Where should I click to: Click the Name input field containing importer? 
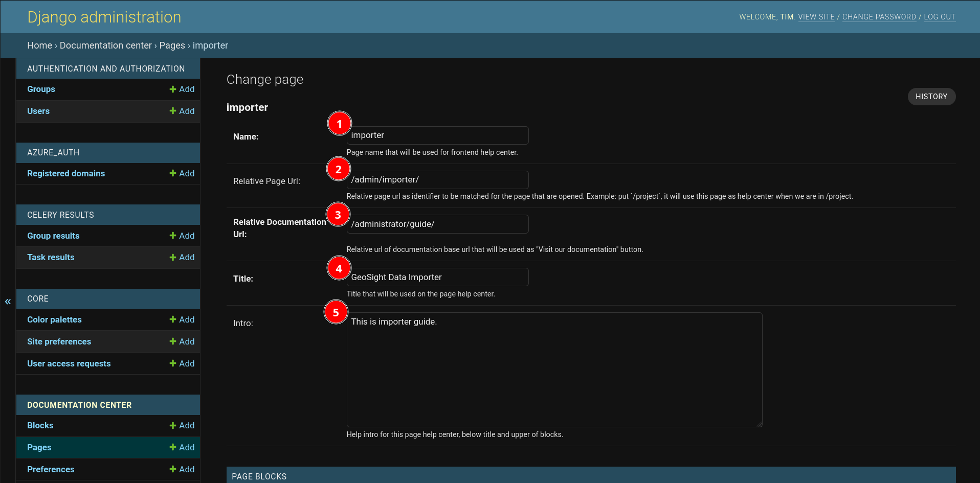[x=437, y=135]
